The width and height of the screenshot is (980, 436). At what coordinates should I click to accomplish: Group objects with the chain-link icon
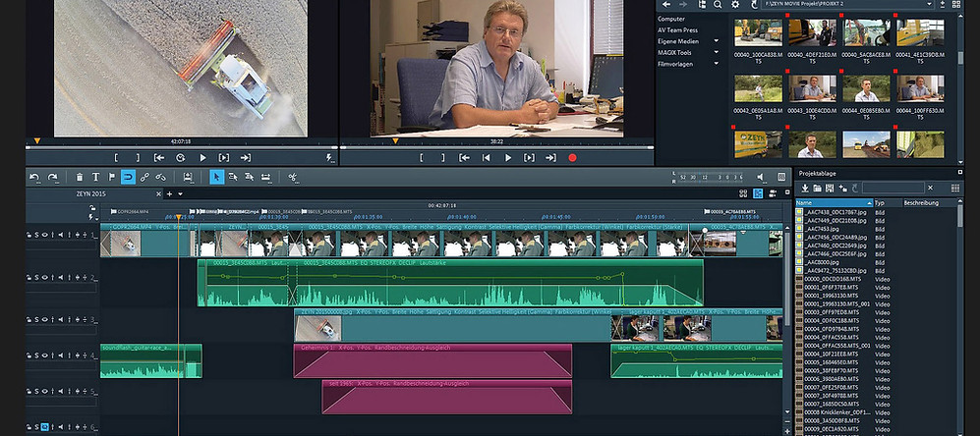point(144,178)
